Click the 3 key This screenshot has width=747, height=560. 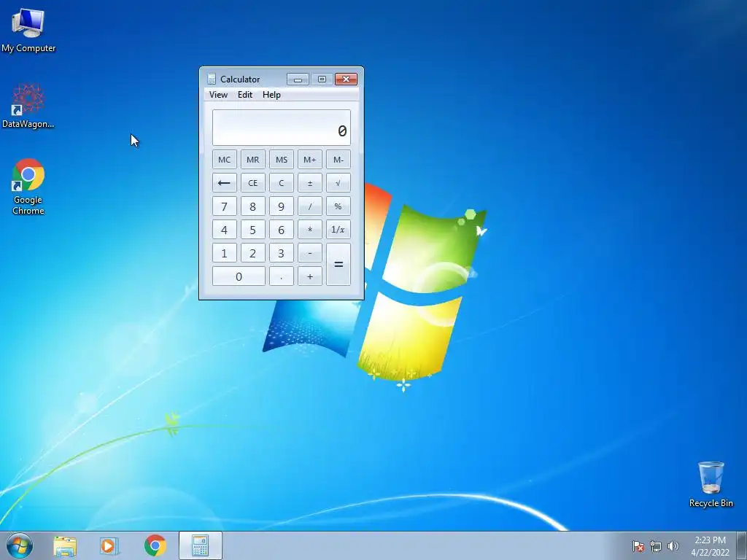point(282,253)
